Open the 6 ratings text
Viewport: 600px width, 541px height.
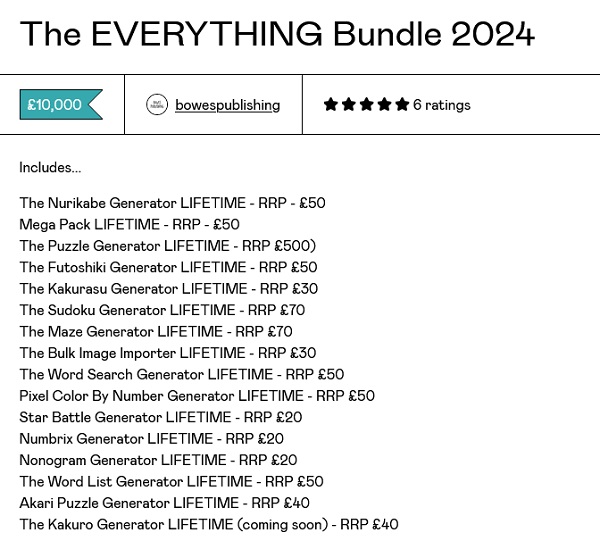pyautogui.click(x=441, y=105)
